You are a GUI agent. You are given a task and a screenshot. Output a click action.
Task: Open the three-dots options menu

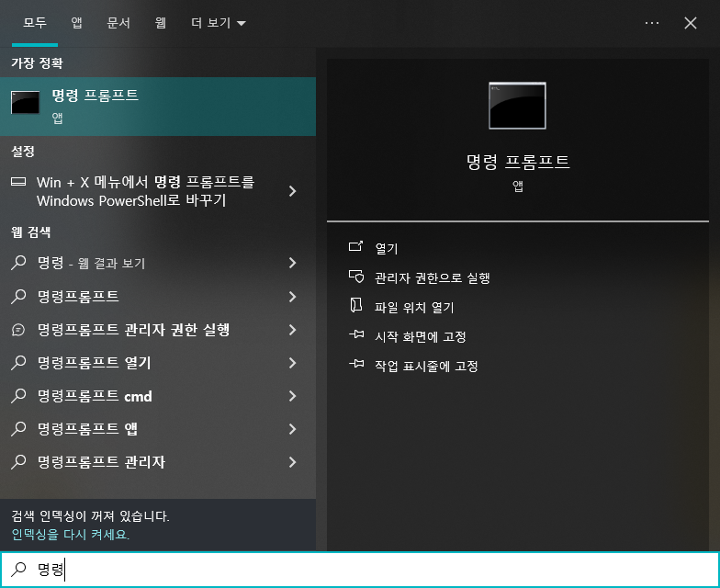(x=652, y=22)
